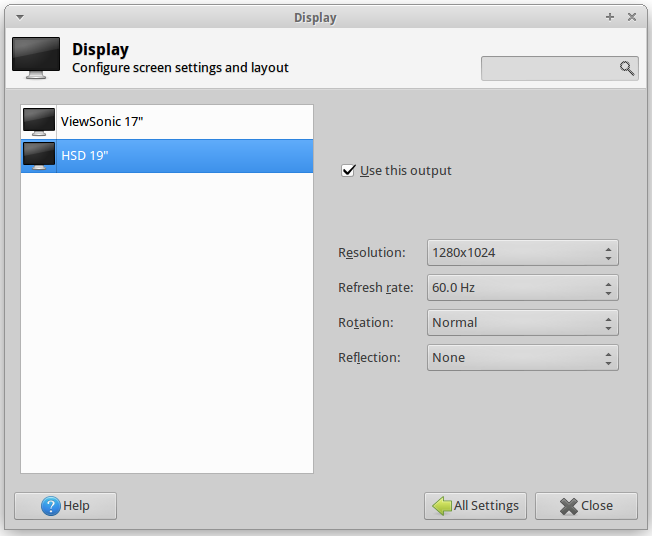Viewport: 652px width, 536px height.
Task: Toggle the Use this output checkbox
Action: point(348,170)
